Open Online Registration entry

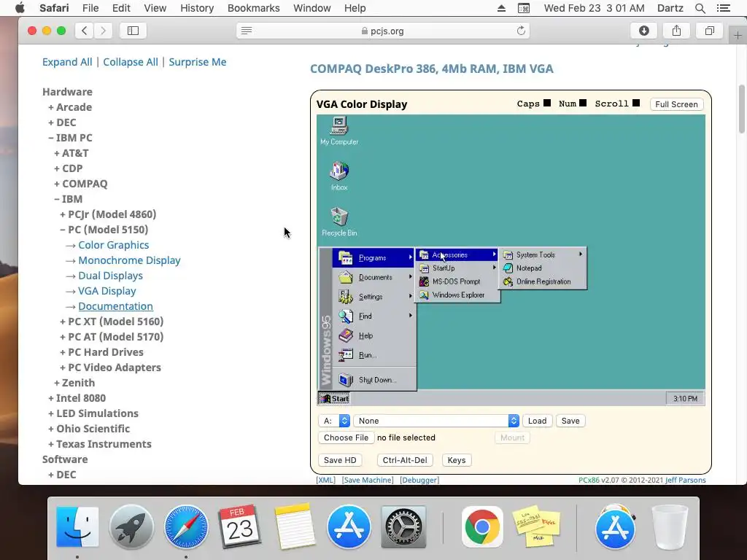click(x=543, y=281)
